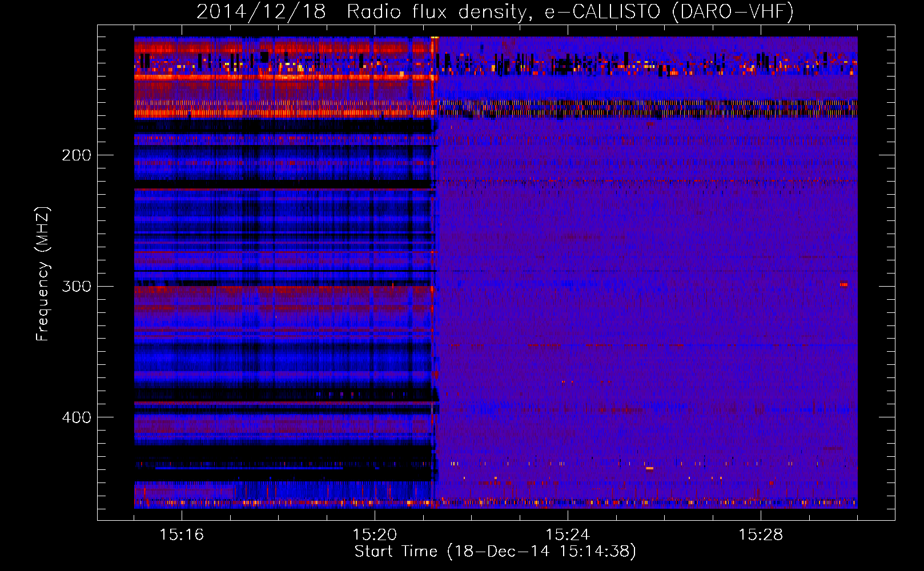Viewport: 924px width, 571px height.
Task: Click the long blue horizontal line below 400 MHz
Action: point(248,468)
